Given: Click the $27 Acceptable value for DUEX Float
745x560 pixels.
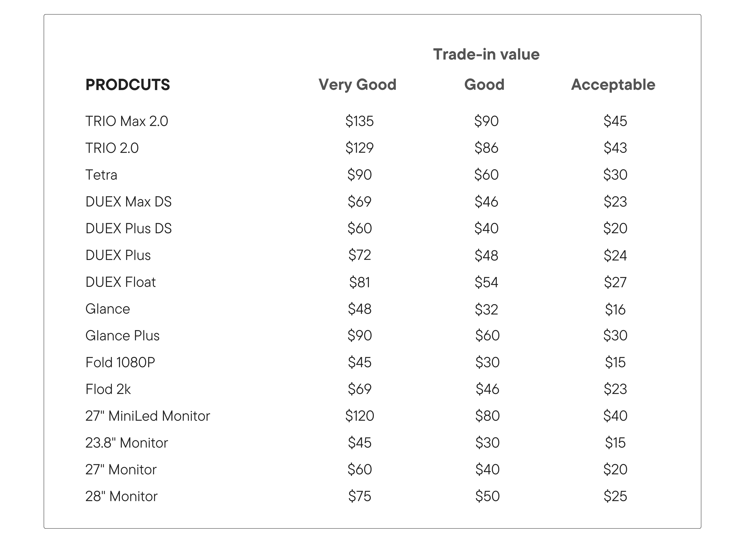Looking at the screenshot, I should click(615, 282).
